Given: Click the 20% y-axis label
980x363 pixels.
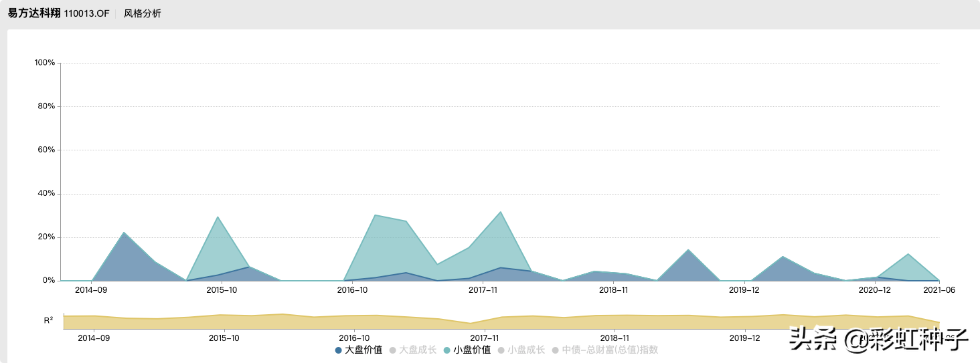Looking at the screenshot, I should pos(46,237).
